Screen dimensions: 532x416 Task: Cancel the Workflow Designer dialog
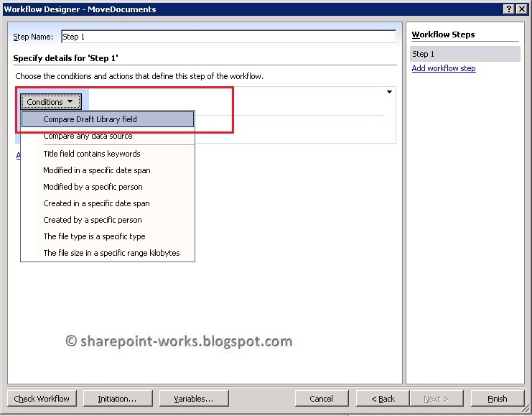click(x=322, y=398)
